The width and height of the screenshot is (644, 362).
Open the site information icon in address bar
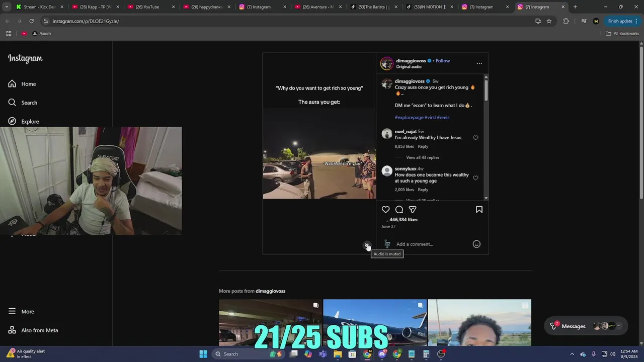(46, 21)
